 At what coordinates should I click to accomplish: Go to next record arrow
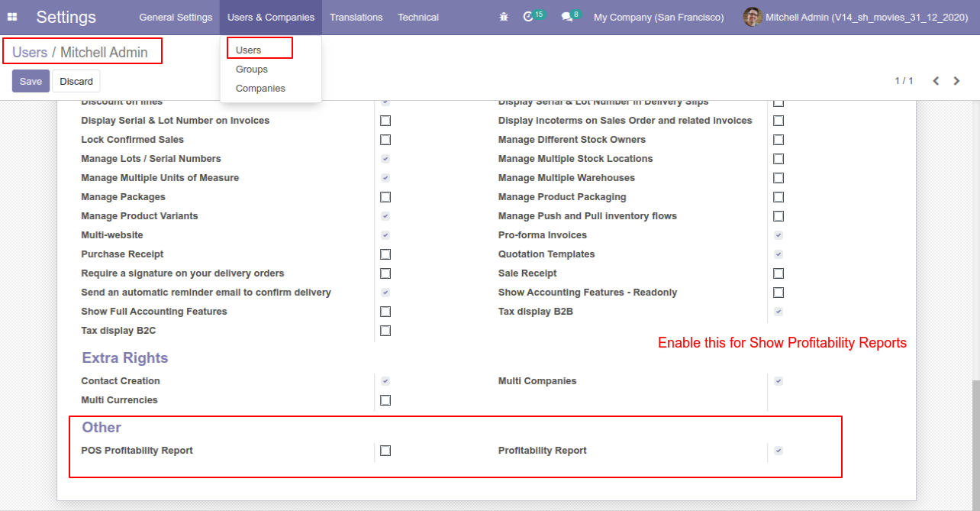(956, 81)
